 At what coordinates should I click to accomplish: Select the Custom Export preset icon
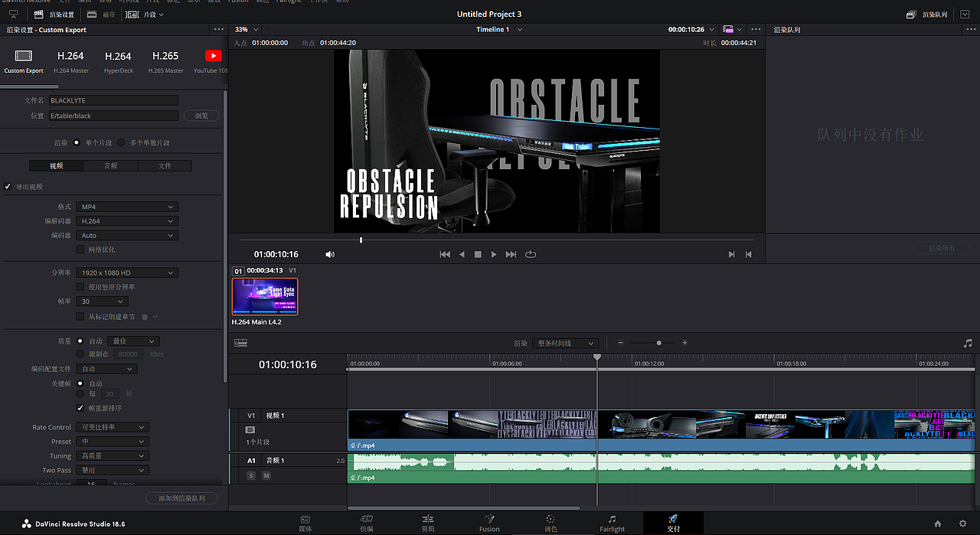[24, 56]
